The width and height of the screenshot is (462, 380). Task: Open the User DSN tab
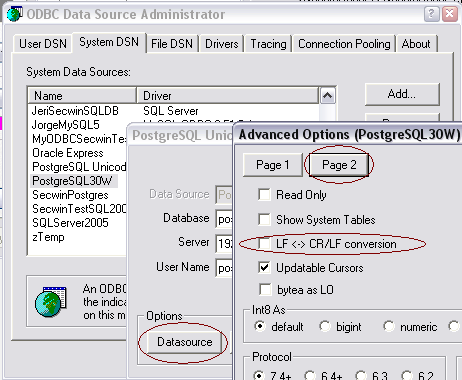pyautogui.click(x=43, y=44)
